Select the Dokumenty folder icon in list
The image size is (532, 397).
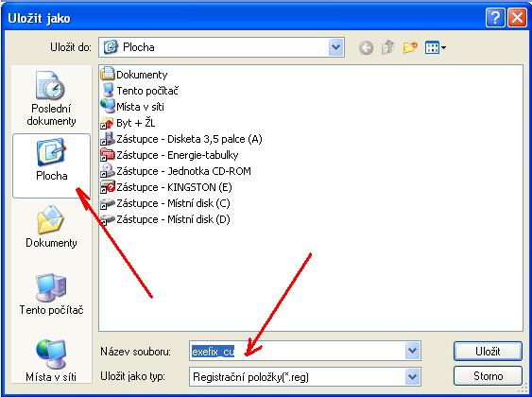(x=108, y=74)
